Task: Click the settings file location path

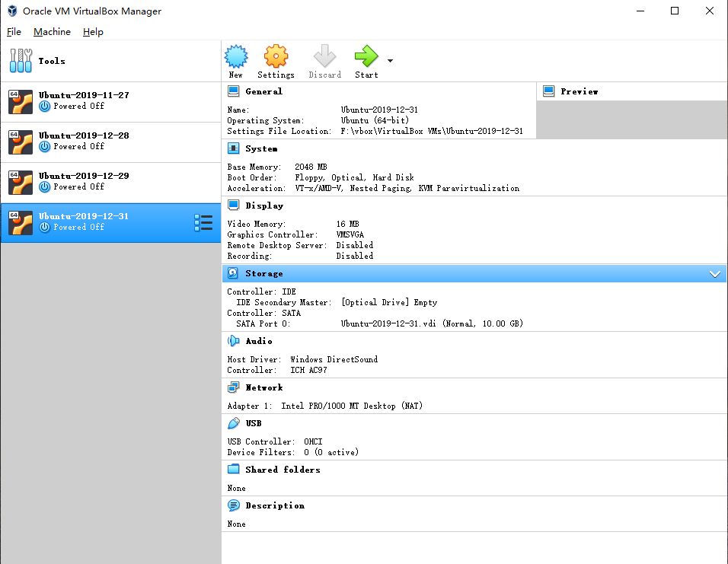Action: pyautogui.click(x=432, y=131)
